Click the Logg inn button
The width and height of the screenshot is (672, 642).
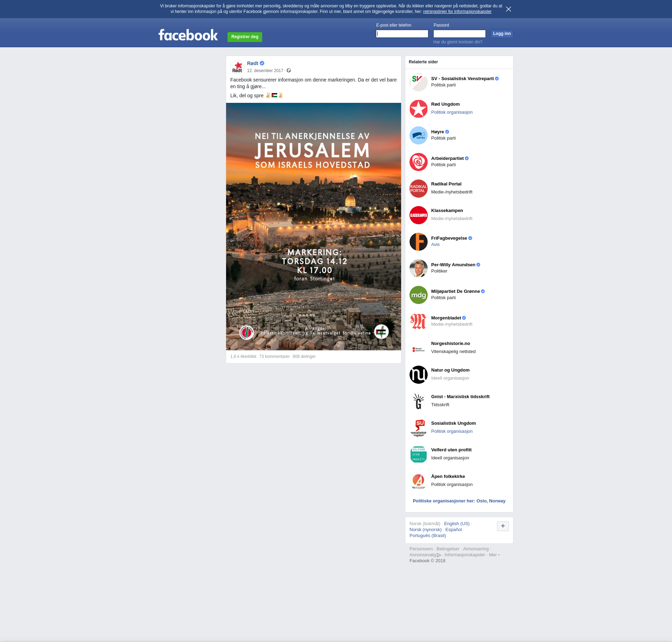(x=502, y=34)
